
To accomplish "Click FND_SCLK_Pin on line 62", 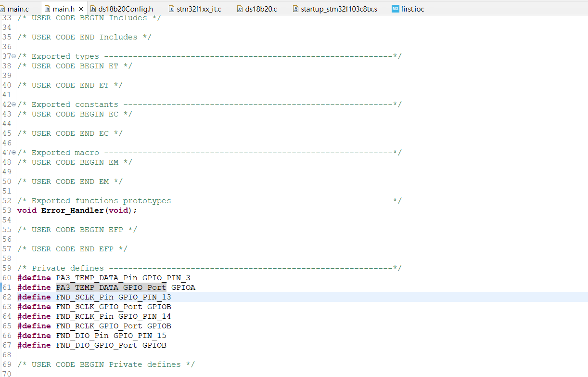I will click(x=85, y=297).
